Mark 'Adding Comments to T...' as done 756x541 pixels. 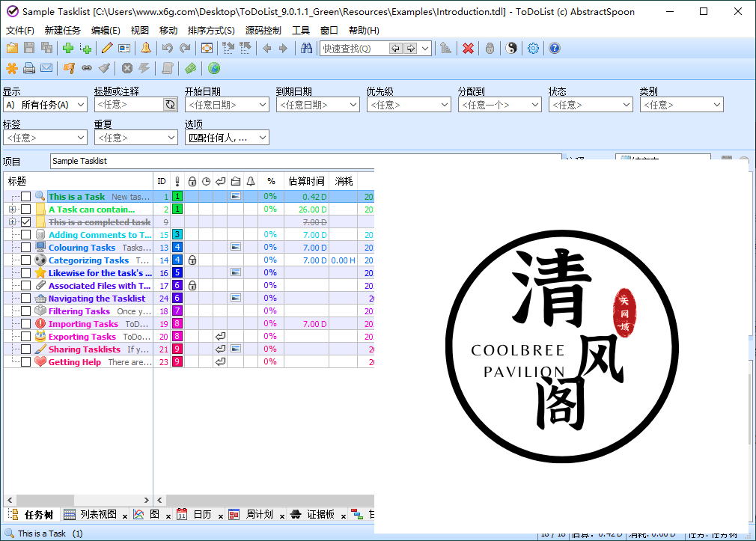point(26,235)
